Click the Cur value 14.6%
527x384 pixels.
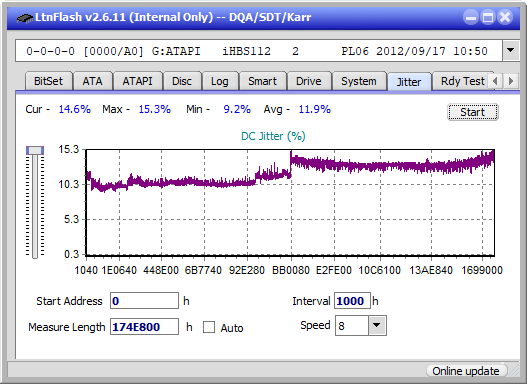[75, 109]
